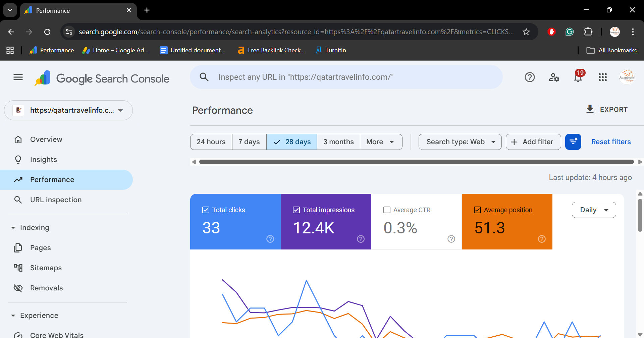The width and height of the screenshot is (644, 338).
Task: Open Insights in the sidebar
Action: [x=66, y=160]
